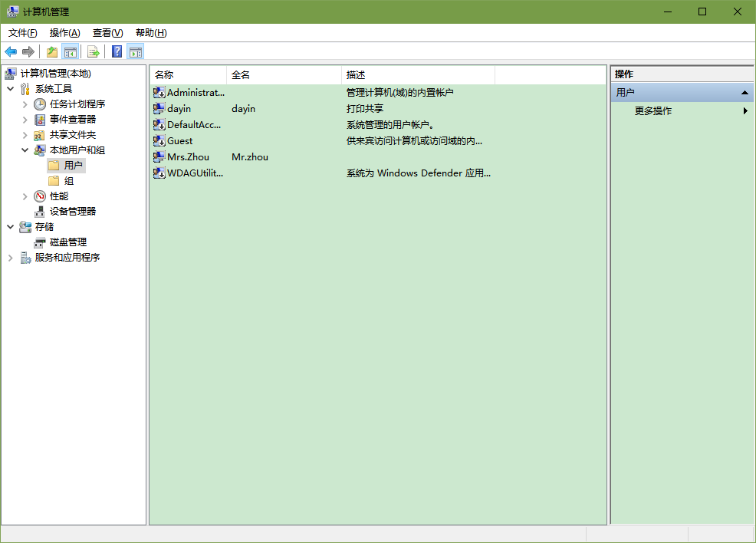Click description 系统管理的用户帐户。
756x543 pixels.
(390, 124)
